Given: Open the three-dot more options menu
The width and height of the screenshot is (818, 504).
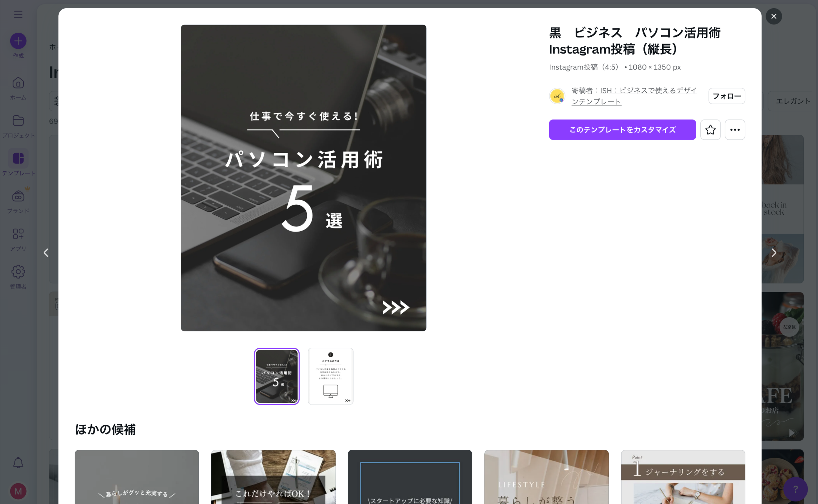Looking at the screenshot, I should (x=735, y=130).
